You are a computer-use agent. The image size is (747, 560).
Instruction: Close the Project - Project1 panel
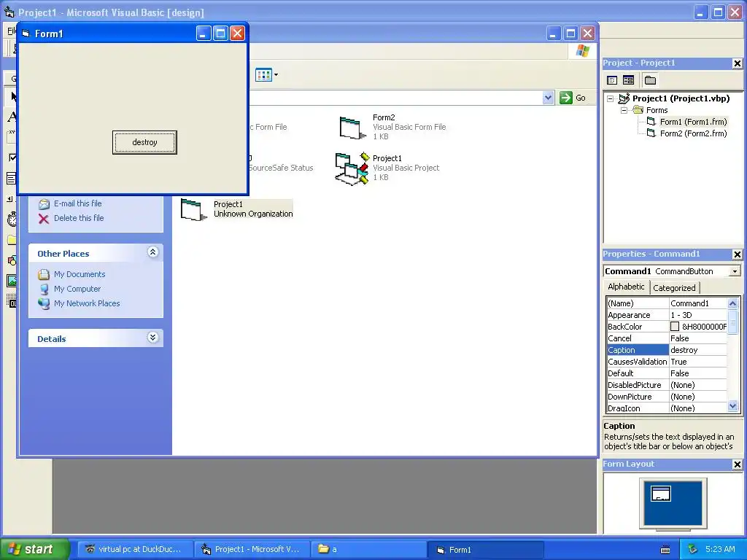click(x=737, y=63)
